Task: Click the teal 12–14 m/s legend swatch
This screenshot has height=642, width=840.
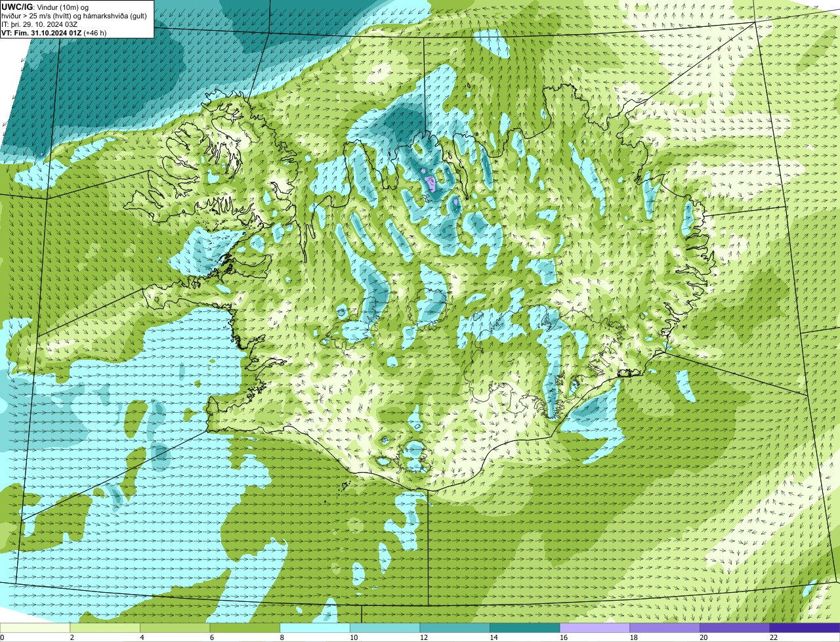Action: 455,628
